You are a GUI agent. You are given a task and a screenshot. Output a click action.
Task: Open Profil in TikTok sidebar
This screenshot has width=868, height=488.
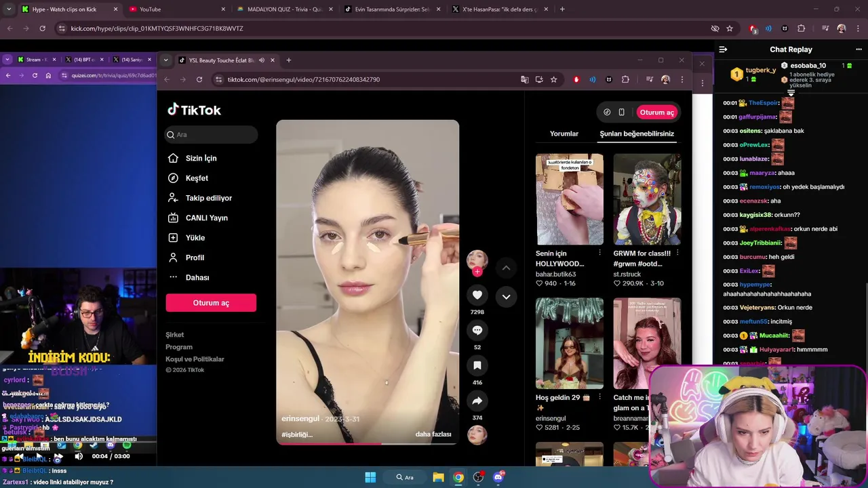[195, 258]
